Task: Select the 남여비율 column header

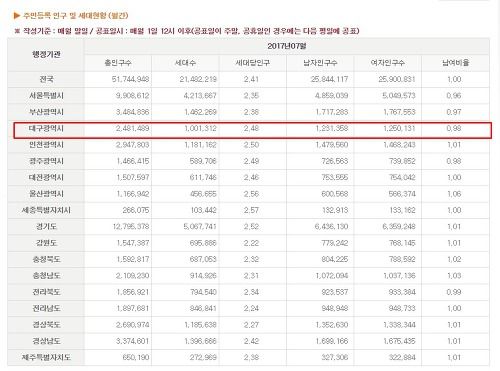Action: coord(455,63)
